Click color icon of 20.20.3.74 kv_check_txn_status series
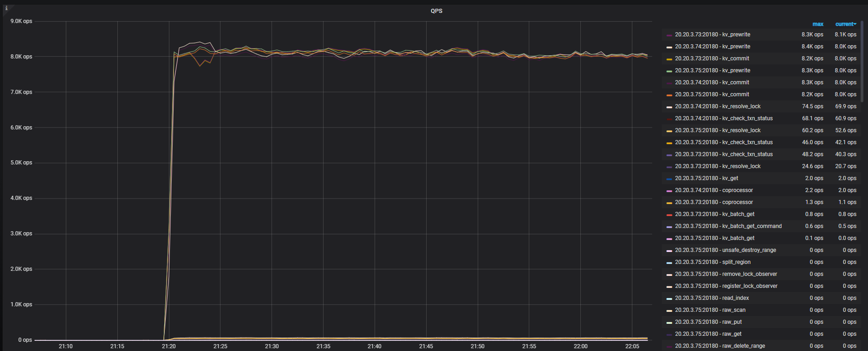 [x=669, y=119]
